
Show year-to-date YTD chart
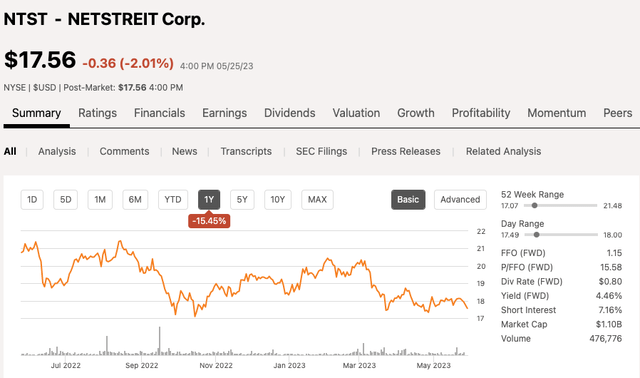point(173,200)
